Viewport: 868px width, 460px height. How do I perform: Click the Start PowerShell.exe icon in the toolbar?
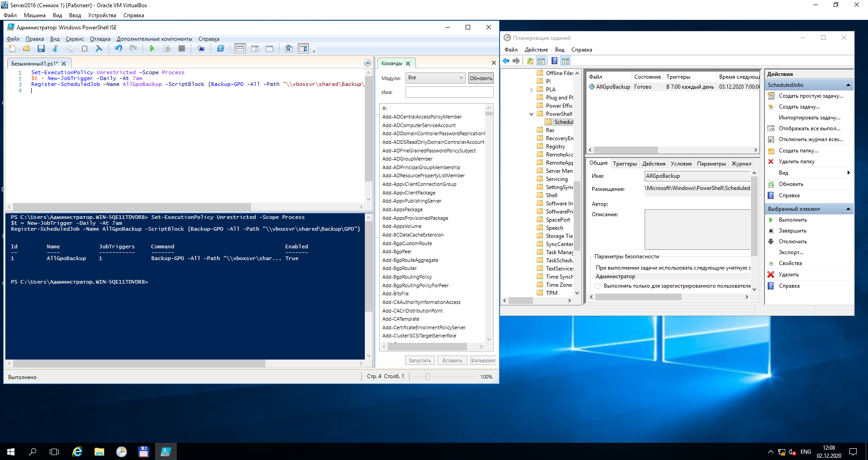pyautogui.click(x=221, y=49)
